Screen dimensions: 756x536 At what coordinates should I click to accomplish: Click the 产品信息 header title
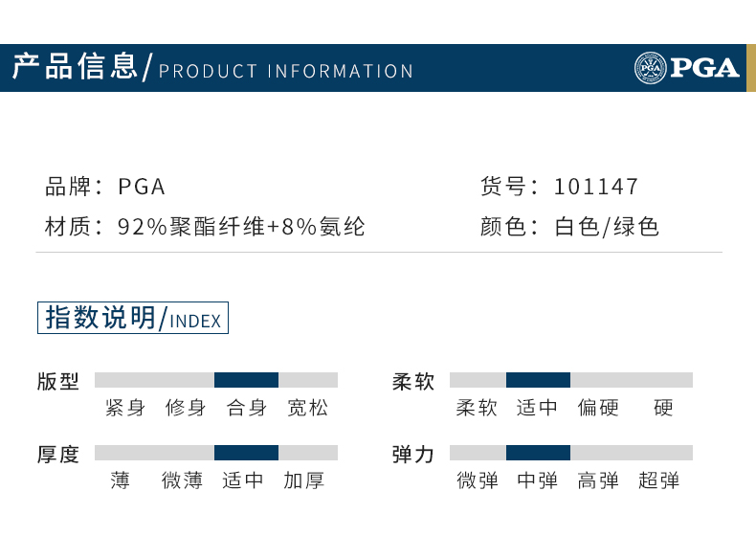(x=75, y=67)
